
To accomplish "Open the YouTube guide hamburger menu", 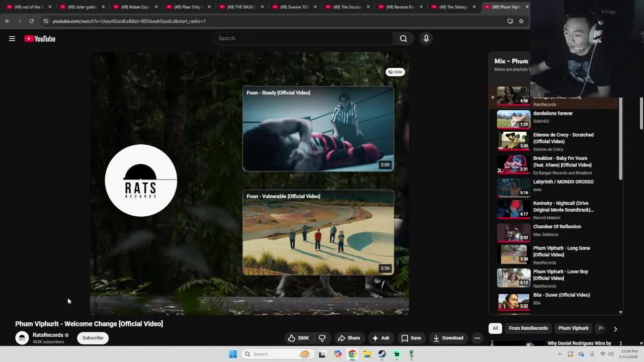I will (12, 39).
